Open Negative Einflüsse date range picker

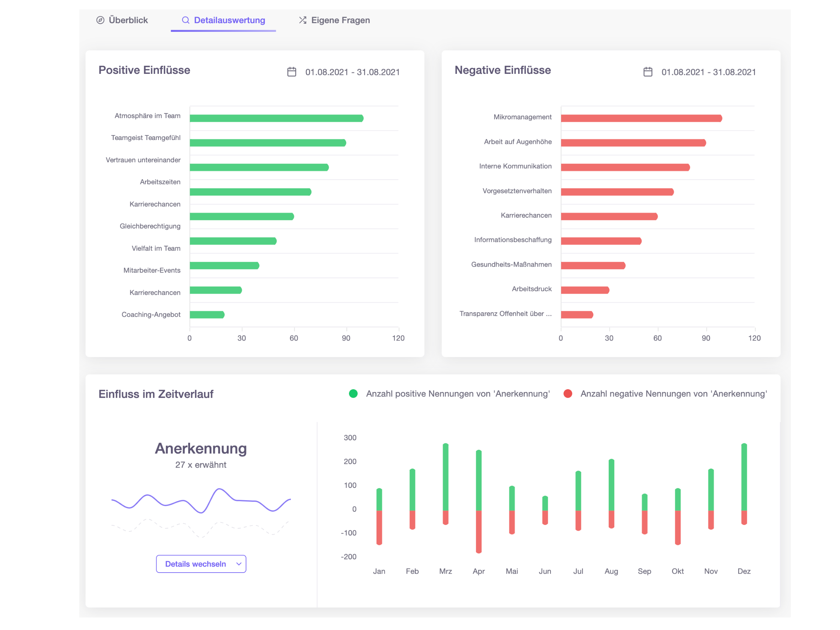pos(708,72)
